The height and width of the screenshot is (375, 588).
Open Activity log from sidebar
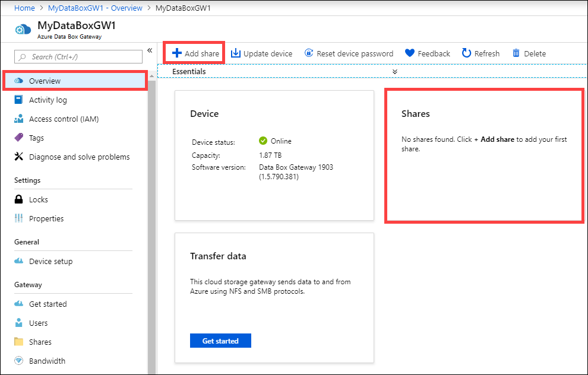pos(48,100)
